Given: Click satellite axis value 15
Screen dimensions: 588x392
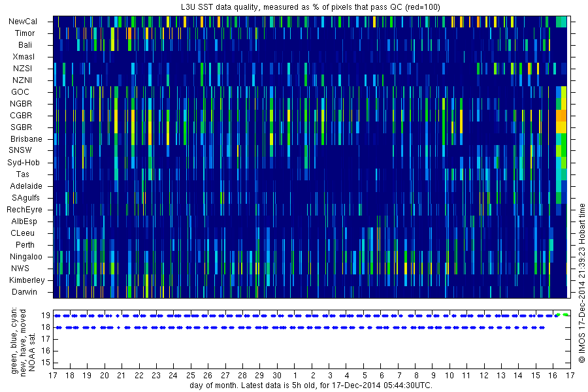Looking at the screenshot, I should point(46,363).
